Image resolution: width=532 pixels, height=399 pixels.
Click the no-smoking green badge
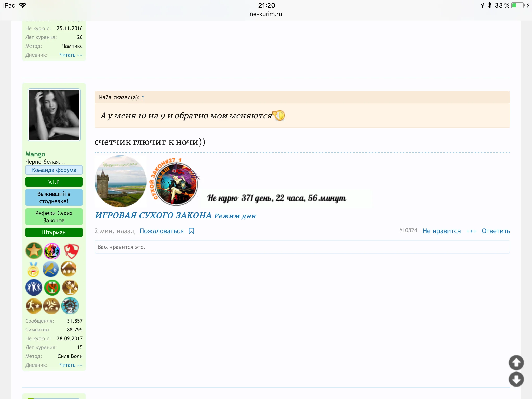click(x=52, y=287)
